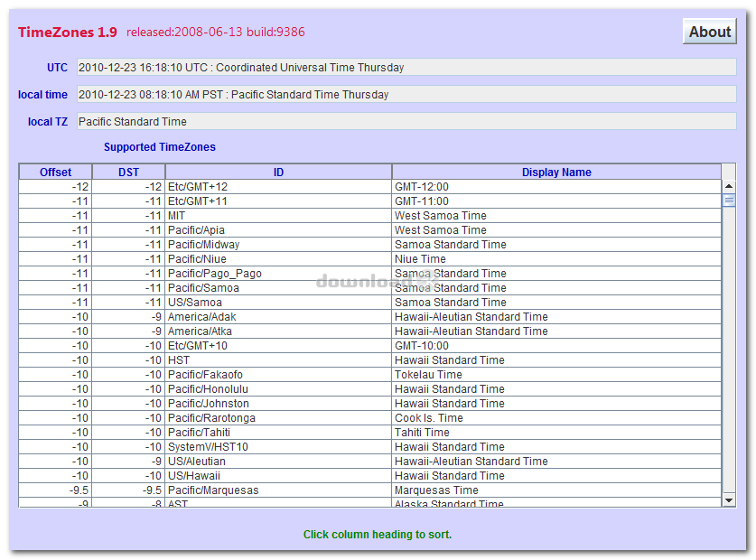Click the Tahiti Time cell
The image size is (756, 560).
coord(556,433)
